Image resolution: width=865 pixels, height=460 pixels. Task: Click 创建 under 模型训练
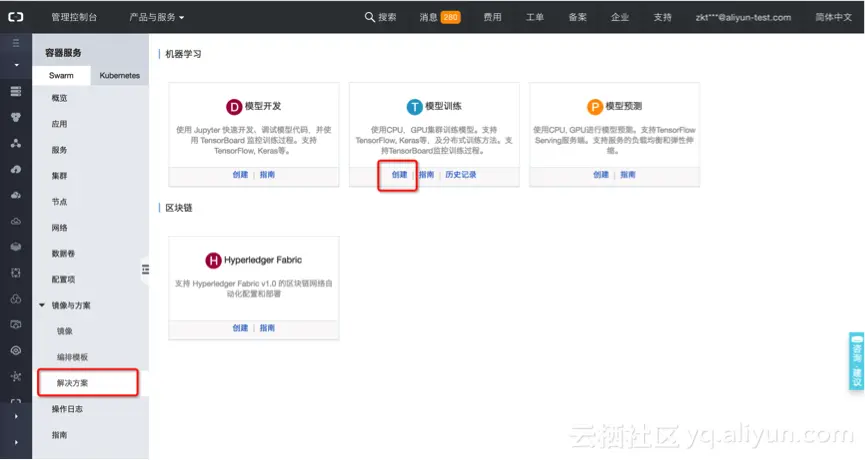(x=399, y=175)
